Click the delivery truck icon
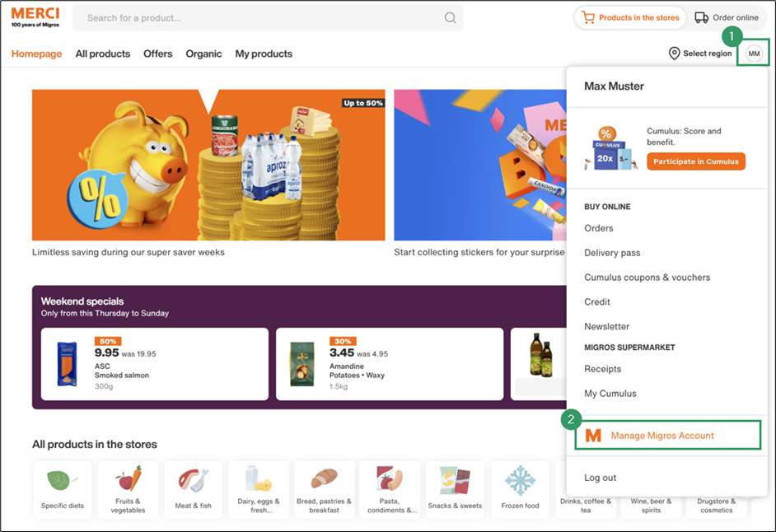This screenshot has height=532, width=776. click(x=701, y=18)
